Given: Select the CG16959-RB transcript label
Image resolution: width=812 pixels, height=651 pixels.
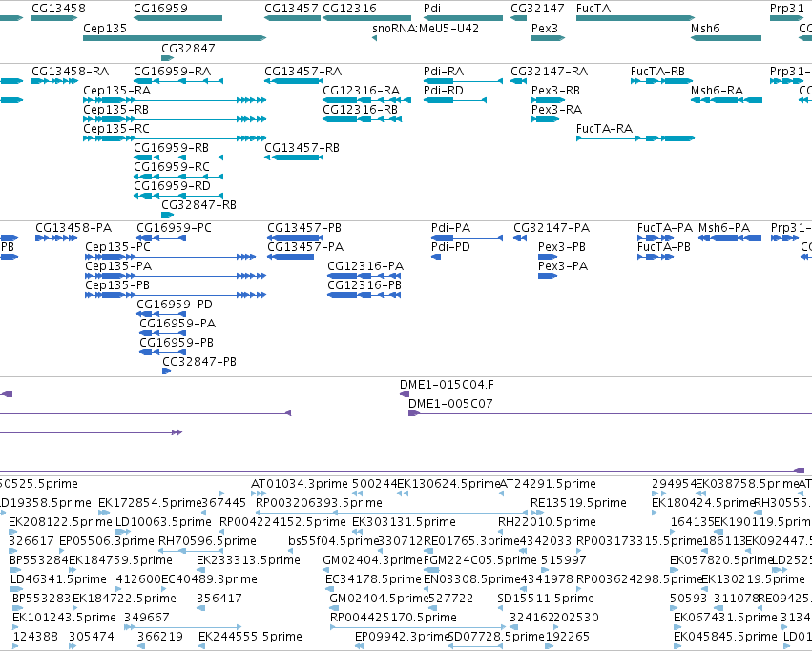Looking at the screenshot, I should 172,148.
